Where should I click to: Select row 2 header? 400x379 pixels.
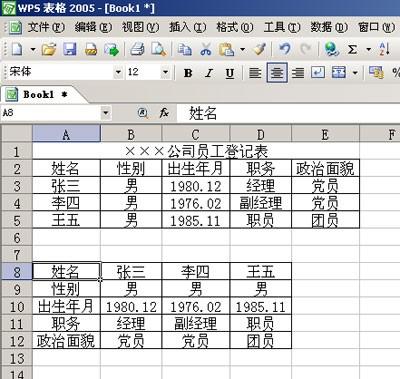pos(17,169)
